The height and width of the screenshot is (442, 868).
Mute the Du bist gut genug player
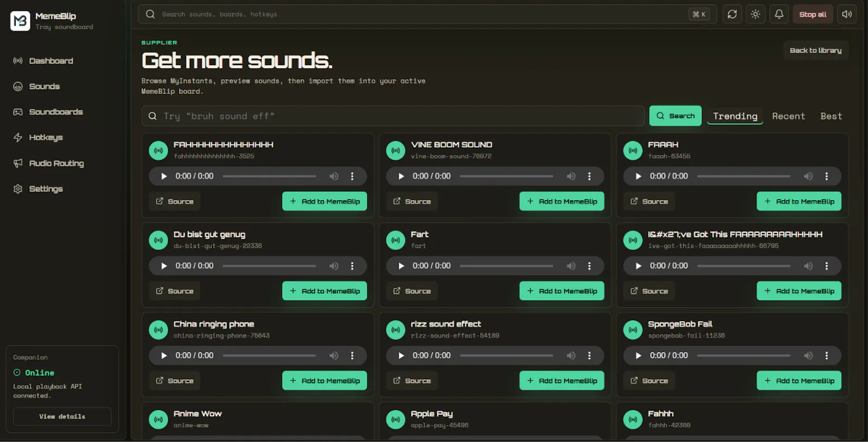(334, 266)
